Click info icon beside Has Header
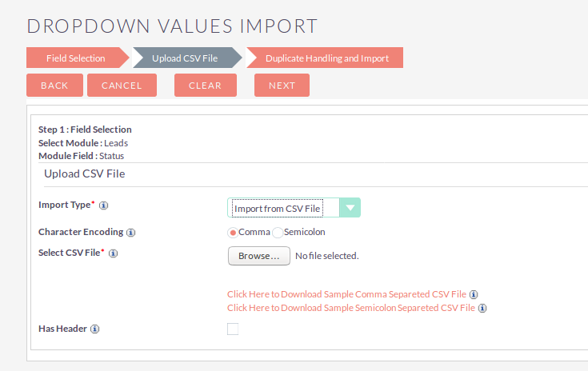The height and width of the screenshot is (371, 588). [95, 329]
